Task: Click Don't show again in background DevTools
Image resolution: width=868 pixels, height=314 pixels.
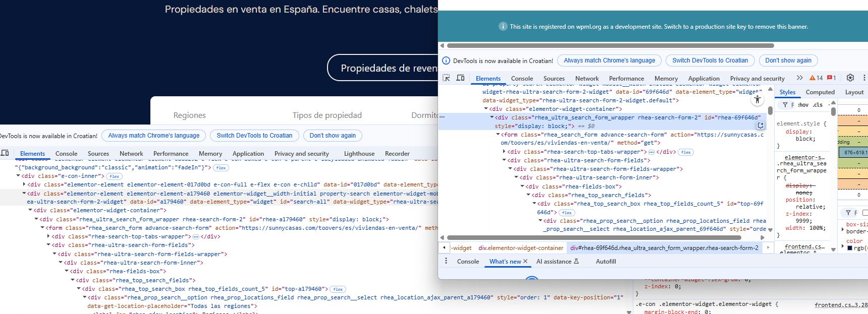Action: click(x=333, y=136)
